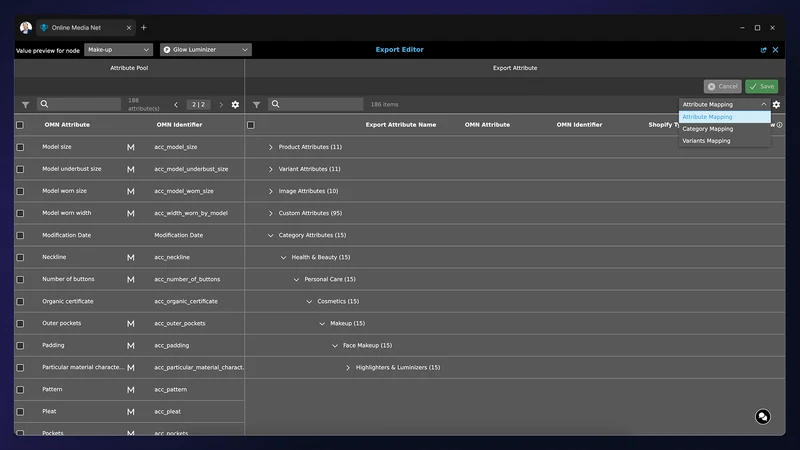Choose Variants Mapping from the list
This screenshot has height=450, width=800.
tap(706, 141)
